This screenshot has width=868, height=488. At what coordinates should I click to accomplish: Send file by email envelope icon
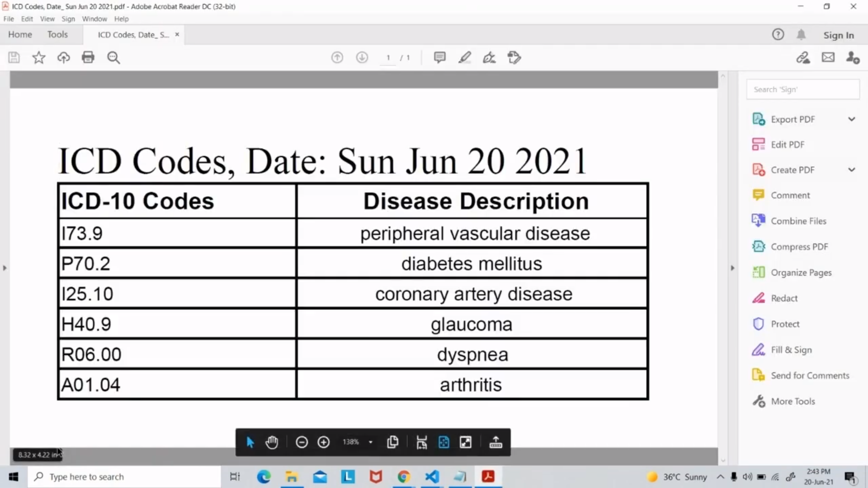828,57
